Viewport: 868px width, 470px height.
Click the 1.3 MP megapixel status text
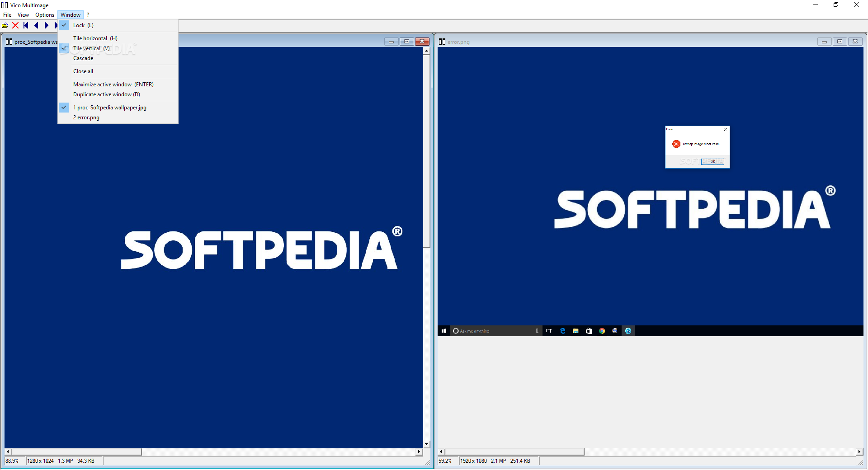tap(66, 461)
